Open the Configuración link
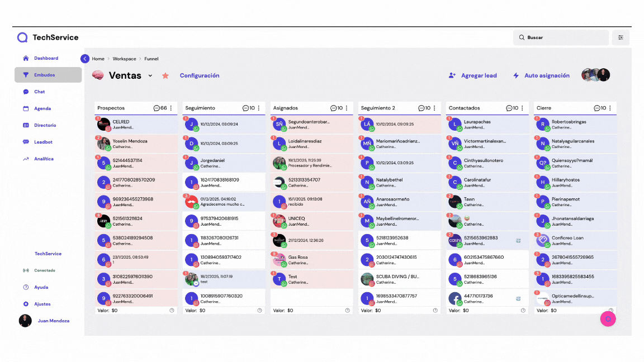The height and width of the screenshot is (362, 644). (200, 75)
